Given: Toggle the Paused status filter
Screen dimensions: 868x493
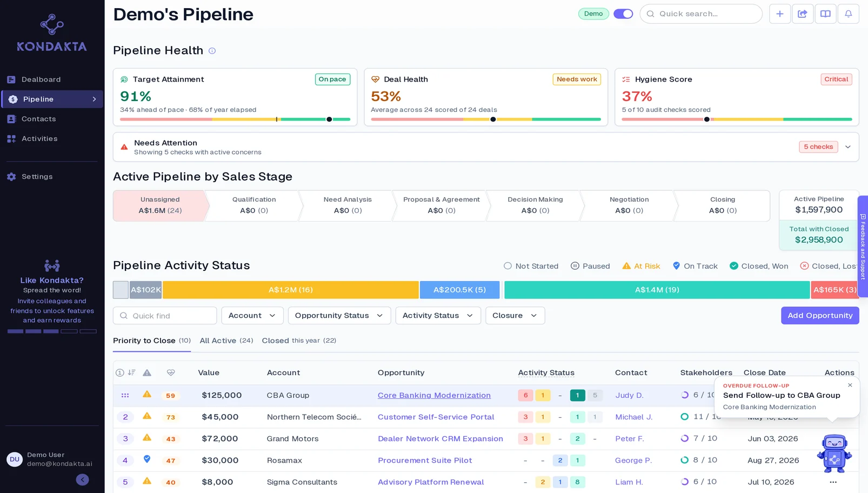Looking at the screenshot, I should coord(590,266).
